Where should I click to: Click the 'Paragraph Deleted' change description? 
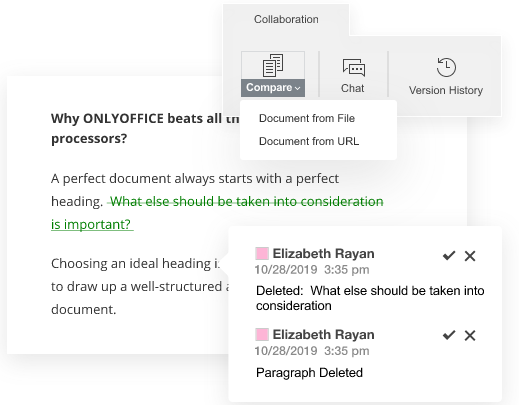coord(309,372)
